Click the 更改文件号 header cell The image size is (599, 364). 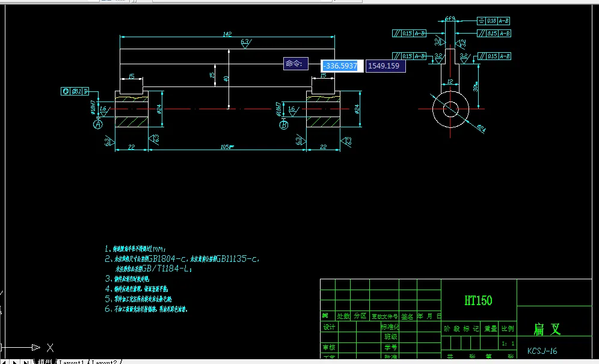385,317
